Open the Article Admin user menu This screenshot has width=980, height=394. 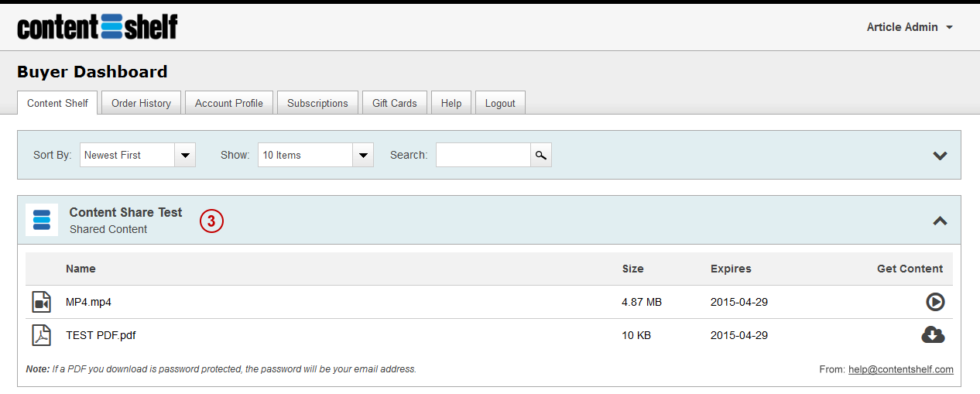[910, 27]
